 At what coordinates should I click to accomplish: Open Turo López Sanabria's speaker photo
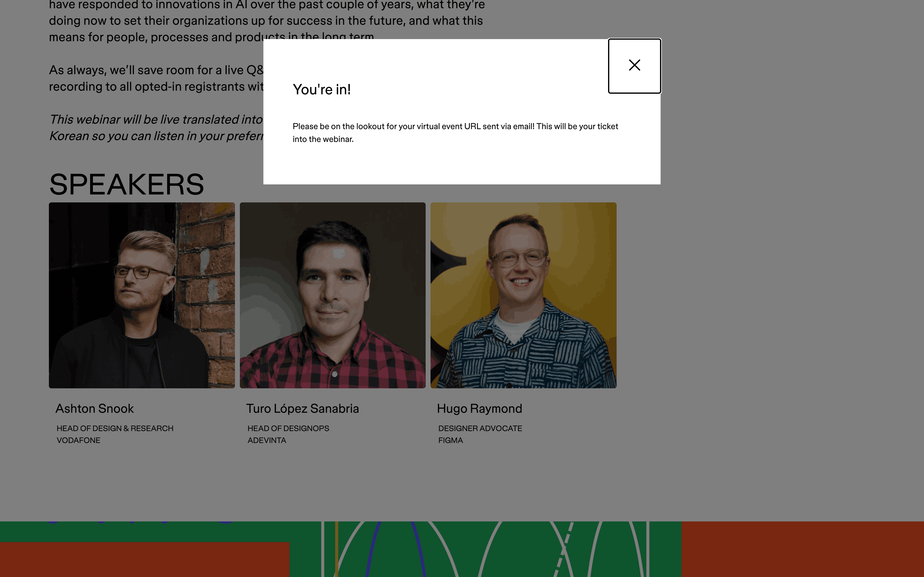332,295
